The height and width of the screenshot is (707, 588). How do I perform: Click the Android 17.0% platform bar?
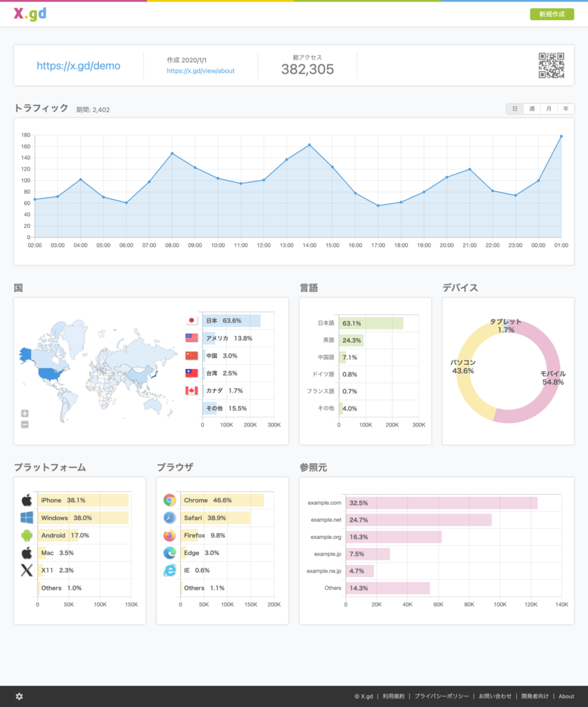point(58,536)
